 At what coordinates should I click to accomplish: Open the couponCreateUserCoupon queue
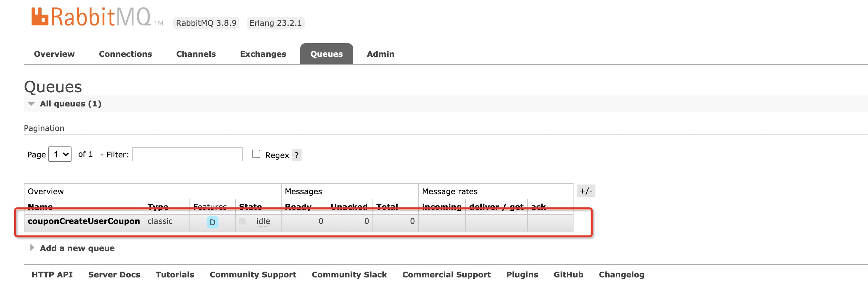pyautogui.click(x=84, y=221)
